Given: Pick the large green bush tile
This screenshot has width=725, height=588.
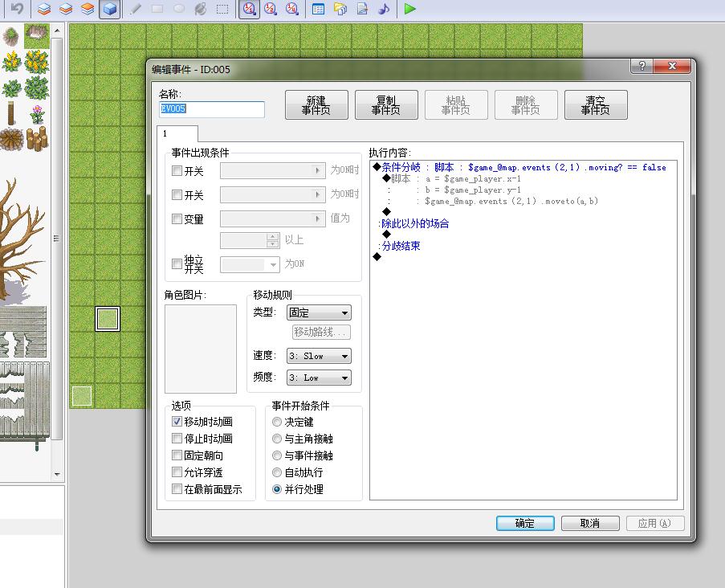Looking at the screenshot, I should click(x=36, y=88).
